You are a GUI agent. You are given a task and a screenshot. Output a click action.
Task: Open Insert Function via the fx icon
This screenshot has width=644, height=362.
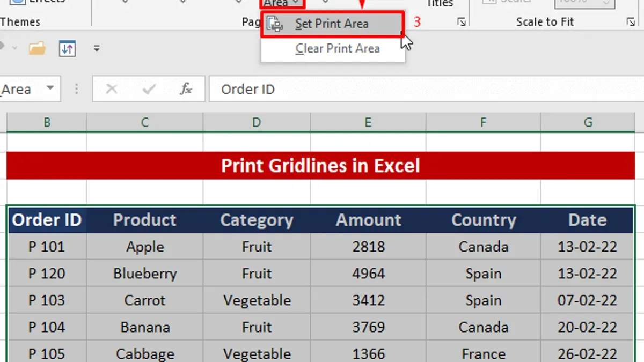186,89
